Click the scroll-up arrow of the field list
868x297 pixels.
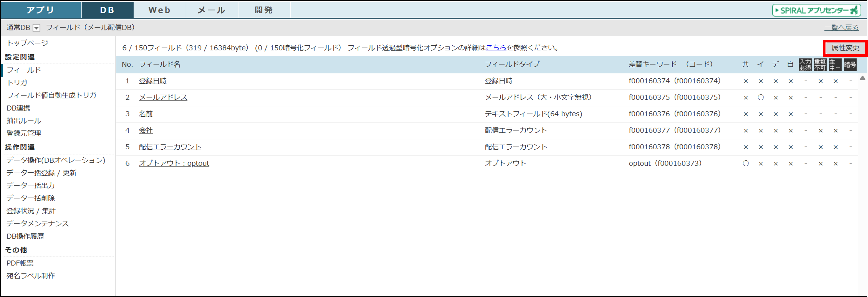point(862,78)
